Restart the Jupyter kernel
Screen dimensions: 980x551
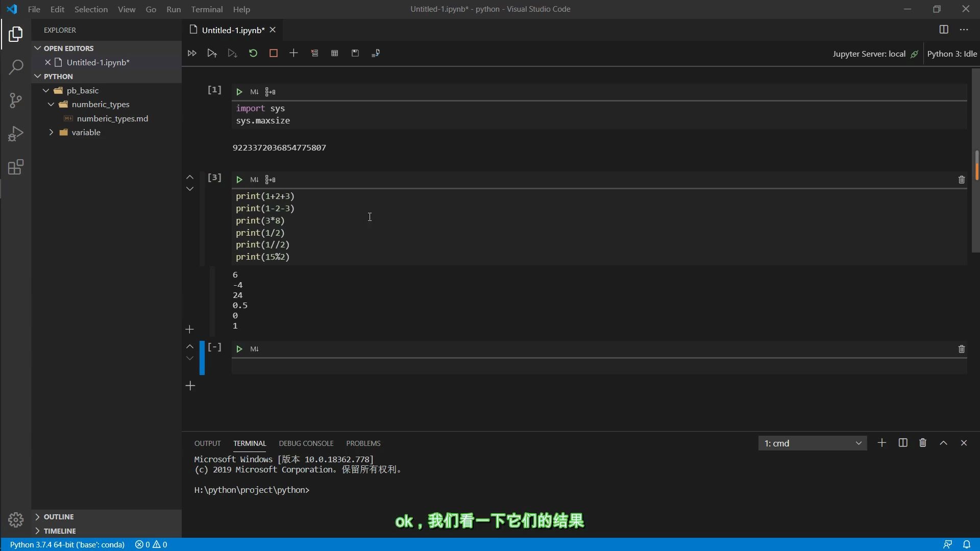(253, 53)
